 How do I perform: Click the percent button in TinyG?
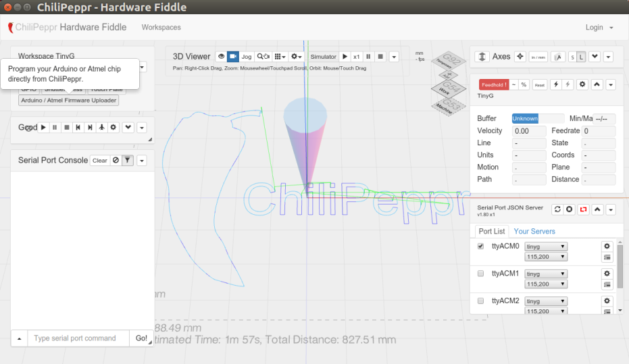point(524,84)
